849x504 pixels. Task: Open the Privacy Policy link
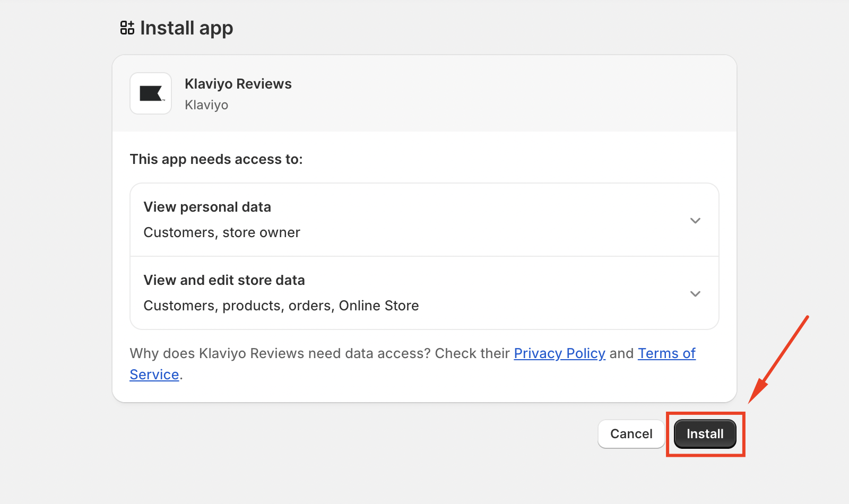pos(559,353)
